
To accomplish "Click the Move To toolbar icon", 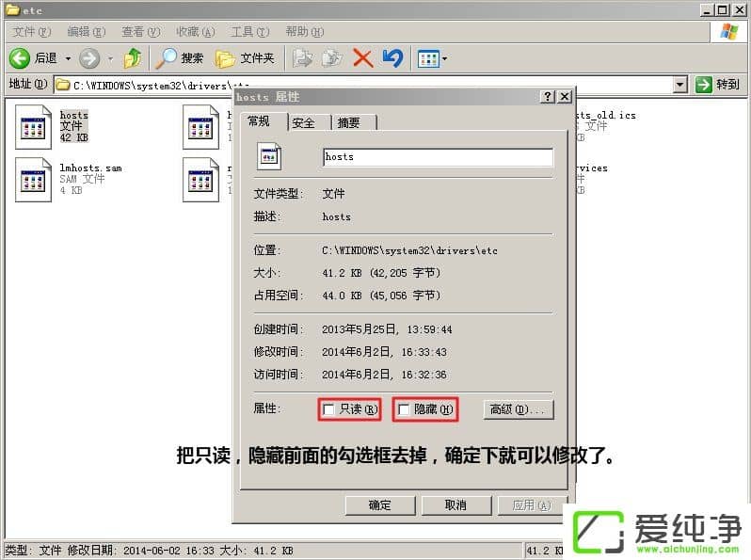I will (x=303, y=58).
